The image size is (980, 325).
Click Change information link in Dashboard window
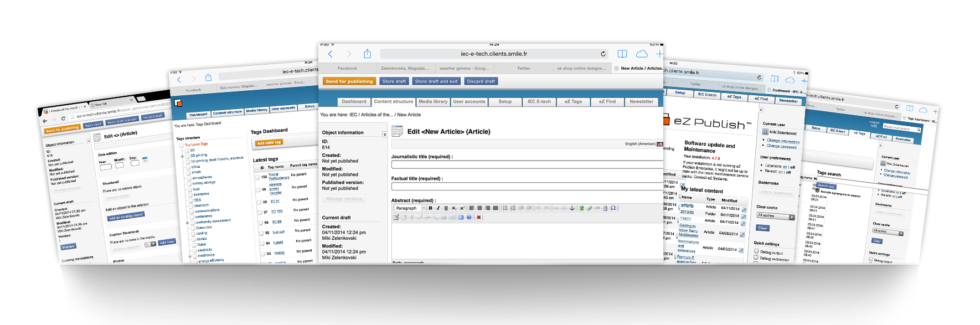point(783,141)
